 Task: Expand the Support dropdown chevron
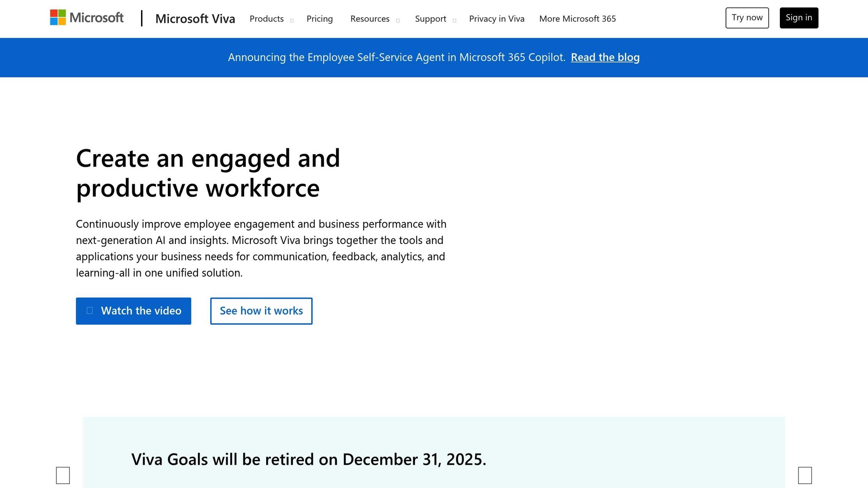click(x=454, y=20)
